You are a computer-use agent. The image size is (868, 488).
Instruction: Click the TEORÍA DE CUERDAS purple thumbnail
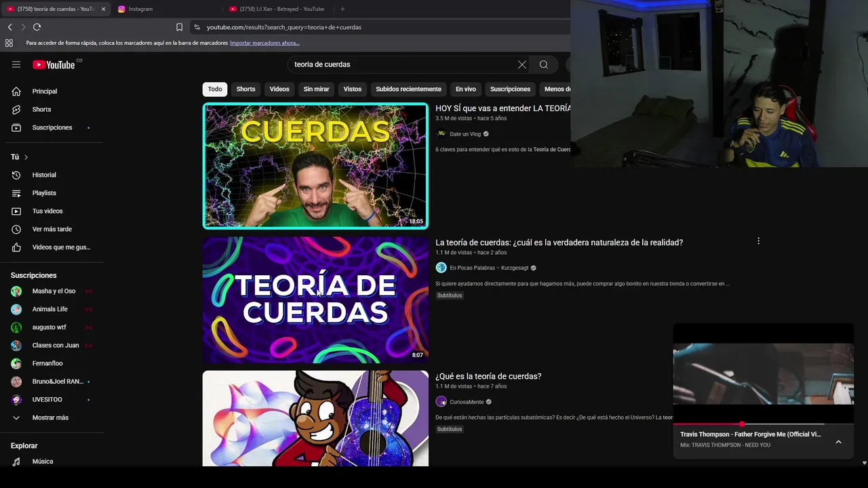click(315, 300)
